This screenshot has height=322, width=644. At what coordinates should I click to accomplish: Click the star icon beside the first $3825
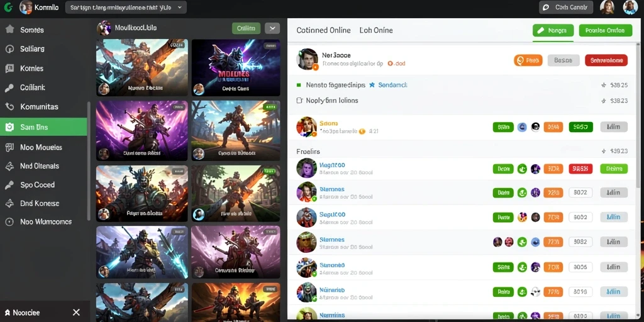[x=603, y=86]
